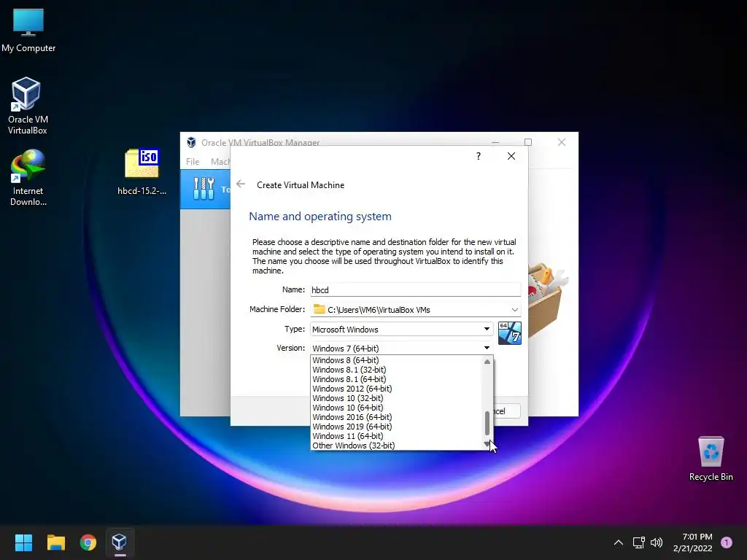Image resolution: width=747 pixels, height=560 pixels.
Task: Click the taskbar clock showing 7:01 PM
Action: click(x=693, y=542)
